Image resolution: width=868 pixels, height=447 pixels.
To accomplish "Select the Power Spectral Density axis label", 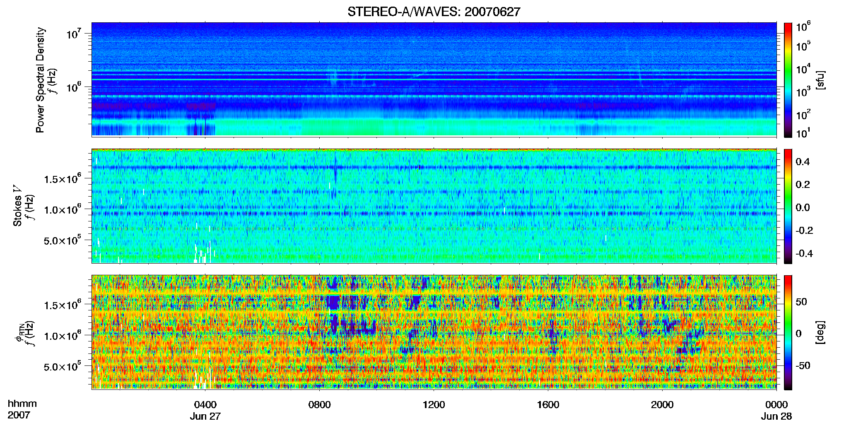I will [40, 80].
